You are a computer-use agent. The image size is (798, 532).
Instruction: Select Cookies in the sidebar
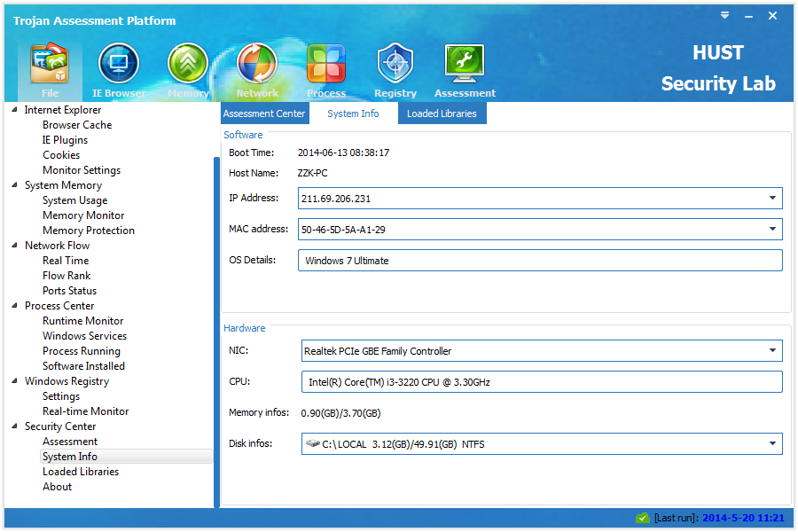(61, 155)
